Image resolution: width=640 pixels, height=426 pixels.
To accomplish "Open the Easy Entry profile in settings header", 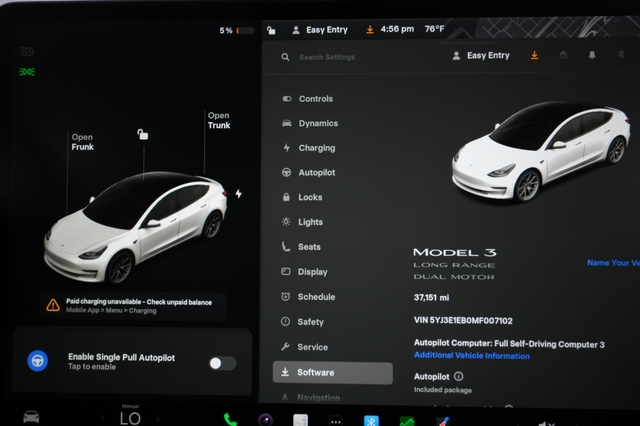I will [481, 55].
